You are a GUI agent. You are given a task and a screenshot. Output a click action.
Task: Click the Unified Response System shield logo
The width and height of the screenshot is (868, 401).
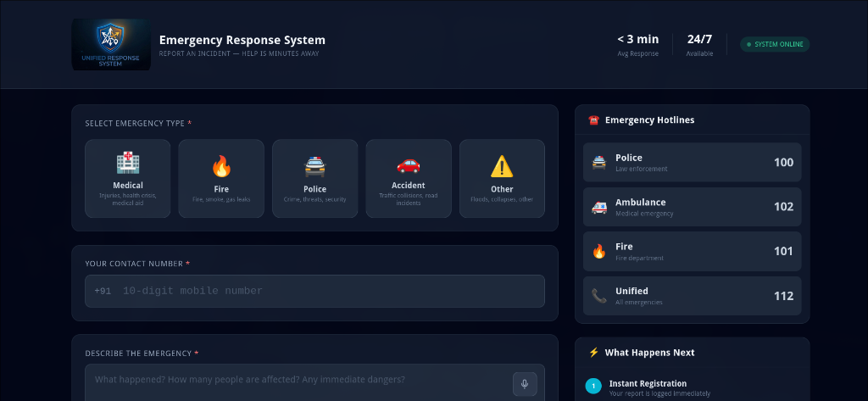tap(111, 44)
